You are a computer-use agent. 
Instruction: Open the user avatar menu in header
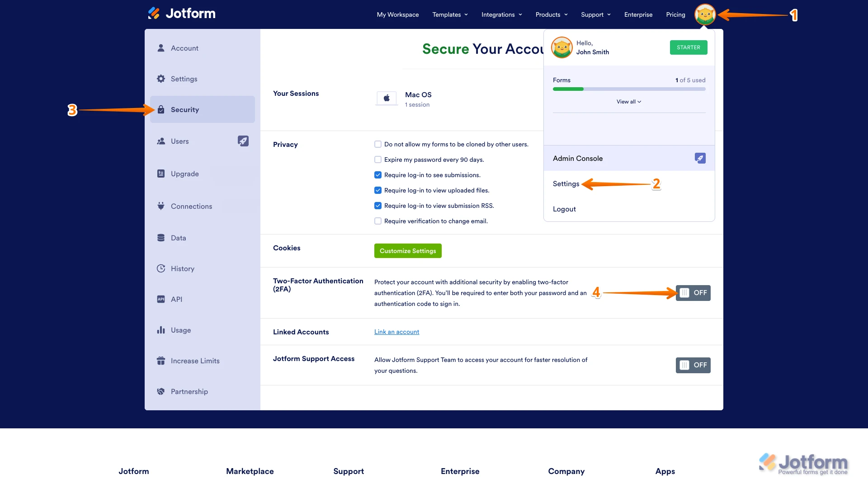click(705, 15)
